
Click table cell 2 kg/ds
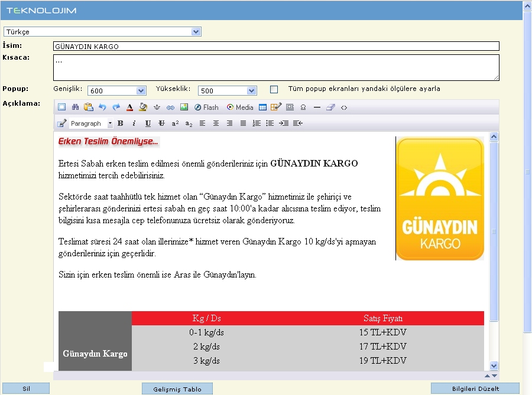click(x=206, y=347)
